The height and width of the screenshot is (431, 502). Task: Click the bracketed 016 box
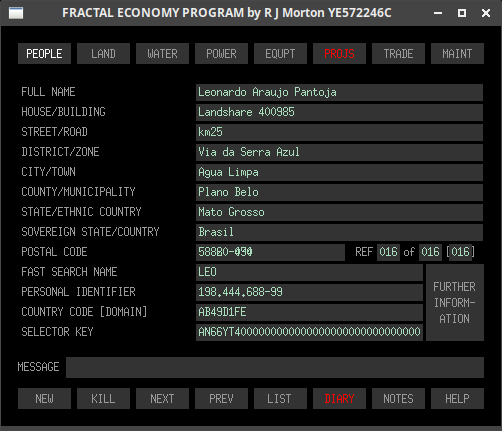point(460,252)
